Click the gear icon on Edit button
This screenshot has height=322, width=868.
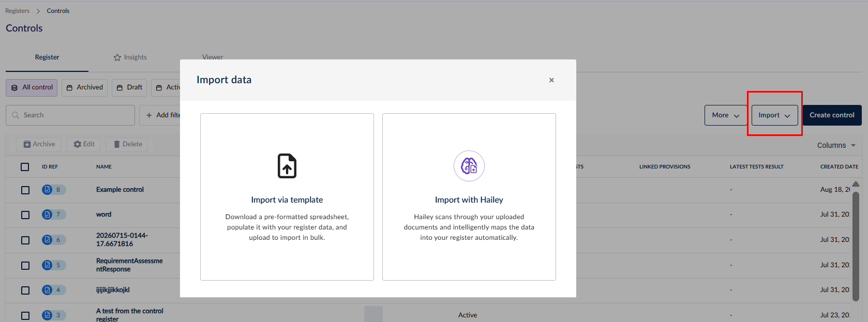point(78,144)
